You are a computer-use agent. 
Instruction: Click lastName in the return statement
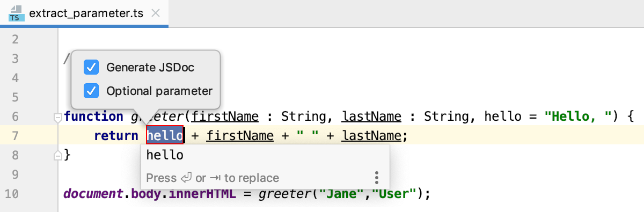point(371,136)
